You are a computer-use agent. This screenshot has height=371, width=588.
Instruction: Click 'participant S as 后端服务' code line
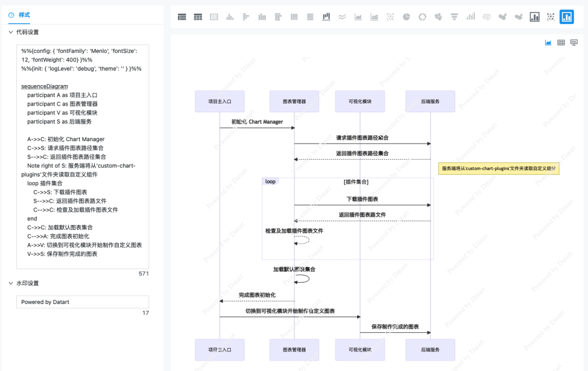tap(59, 121)
